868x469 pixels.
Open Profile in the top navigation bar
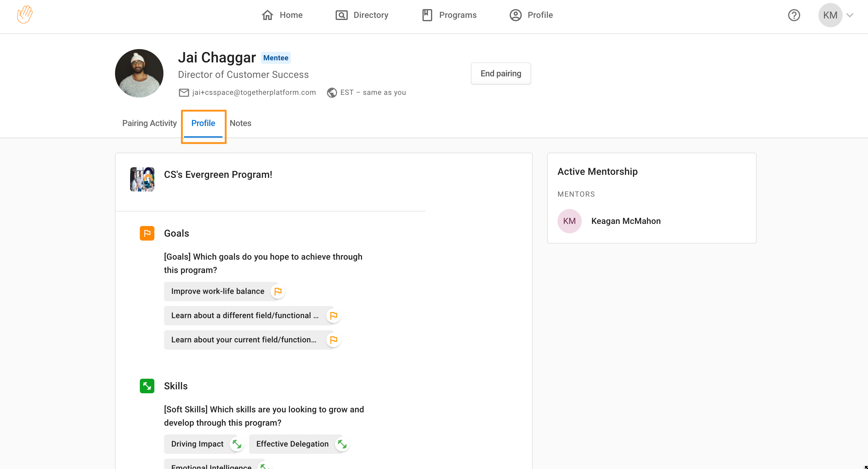click(x=531, y=15)
